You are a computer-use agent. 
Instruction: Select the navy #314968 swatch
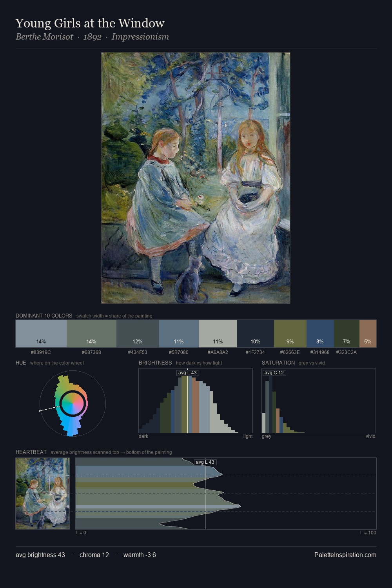point(320,334)
